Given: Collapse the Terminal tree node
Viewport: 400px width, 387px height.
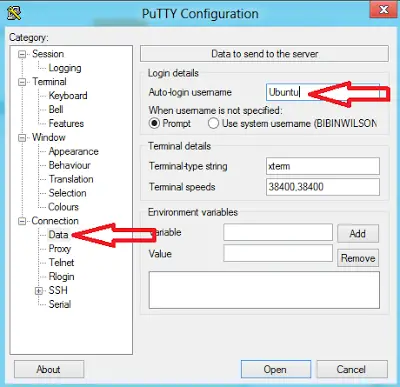Looking at the screenshot, I should (x=22, y=82).
